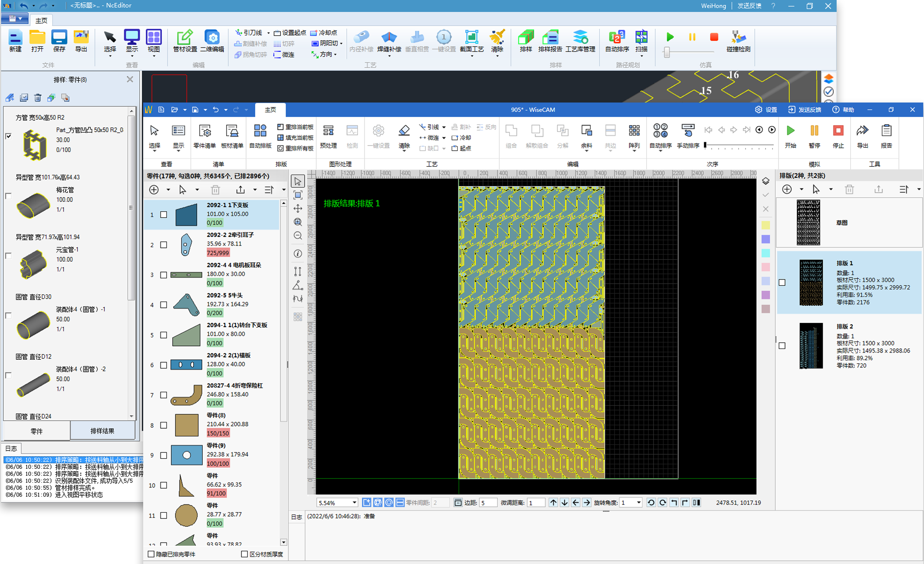The width and height of the screenshot is (924, 564).
Task: Pause simulation with 暂停 in WiseCAM
Action: [814, 136]
